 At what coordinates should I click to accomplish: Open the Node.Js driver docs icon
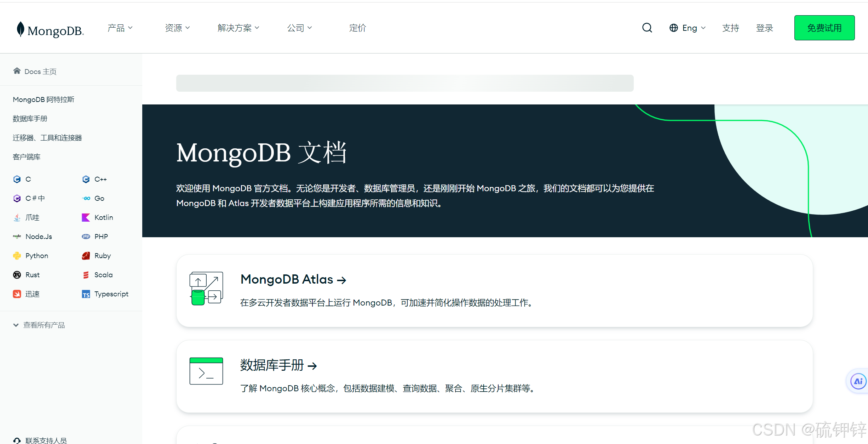click(x=17, y=236)
